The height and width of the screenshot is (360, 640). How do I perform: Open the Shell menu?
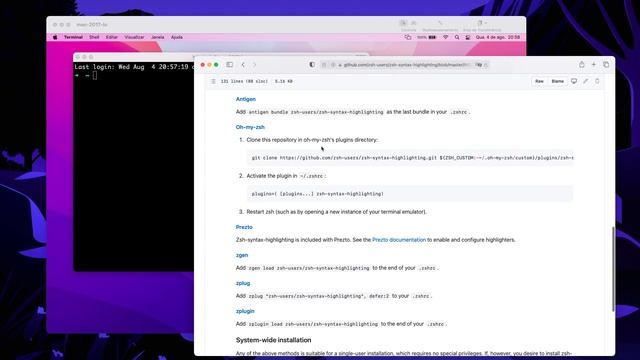[94, 37]
